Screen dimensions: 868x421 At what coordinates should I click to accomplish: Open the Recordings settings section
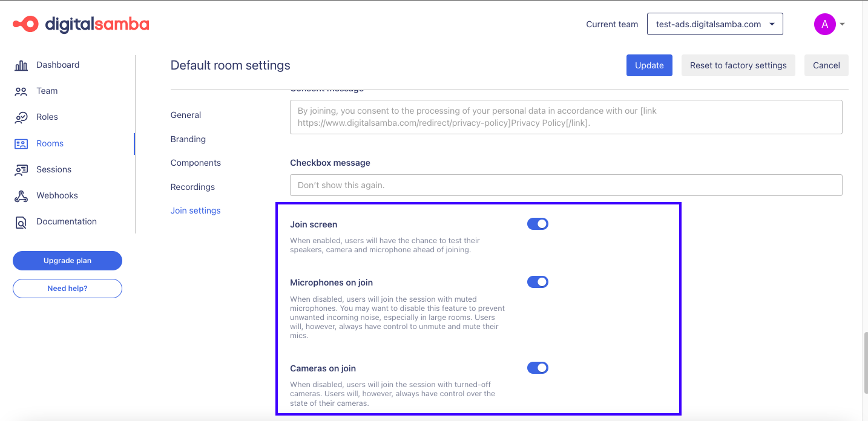point(192,187)
